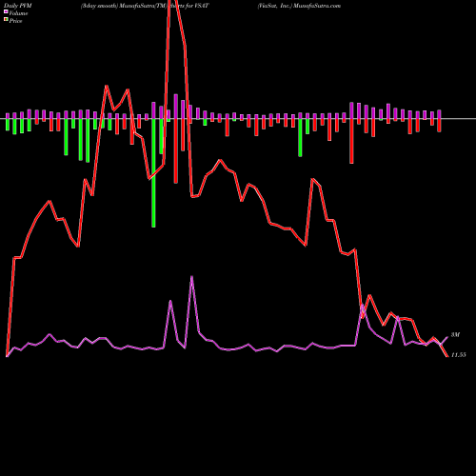Click the '3M' volume end label
476x476 pixels.
(x=455, y=335)
